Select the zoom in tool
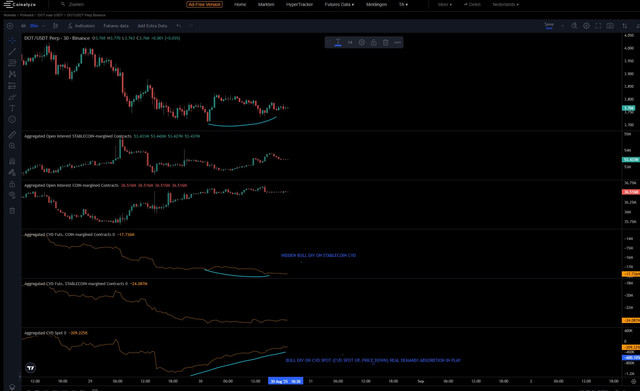640x391 pixels. coord(12,146)
